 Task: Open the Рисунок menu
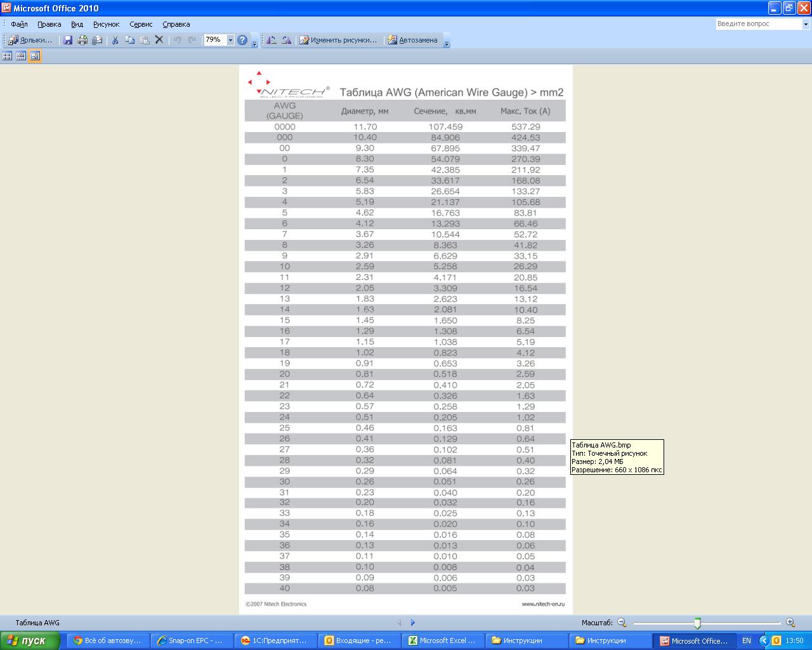106,24
